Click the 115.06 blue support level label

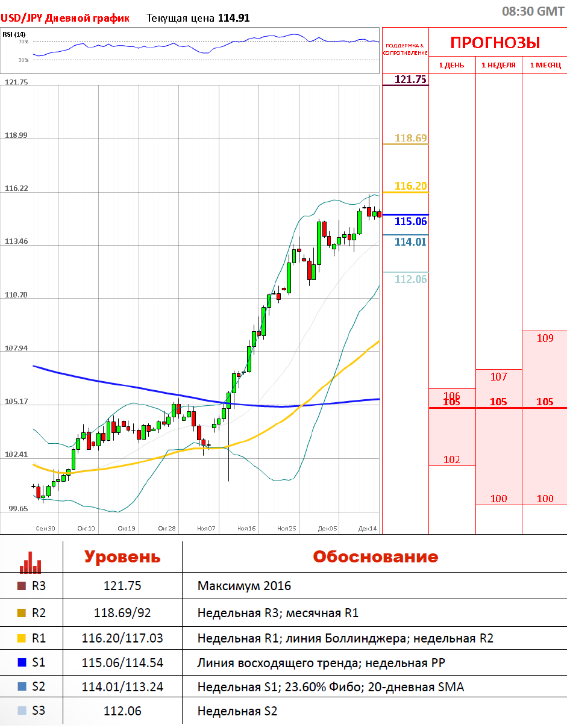[x=410, y=222]
